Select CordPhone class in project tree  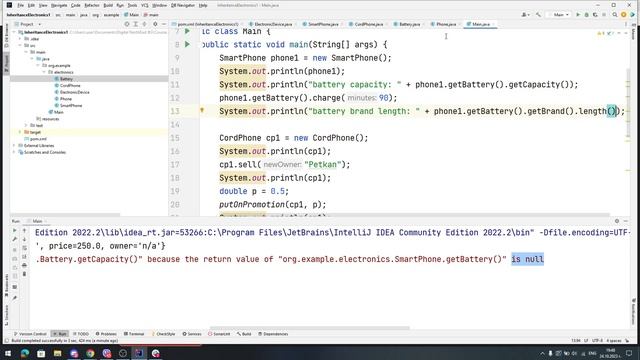(x=70, y=85)
